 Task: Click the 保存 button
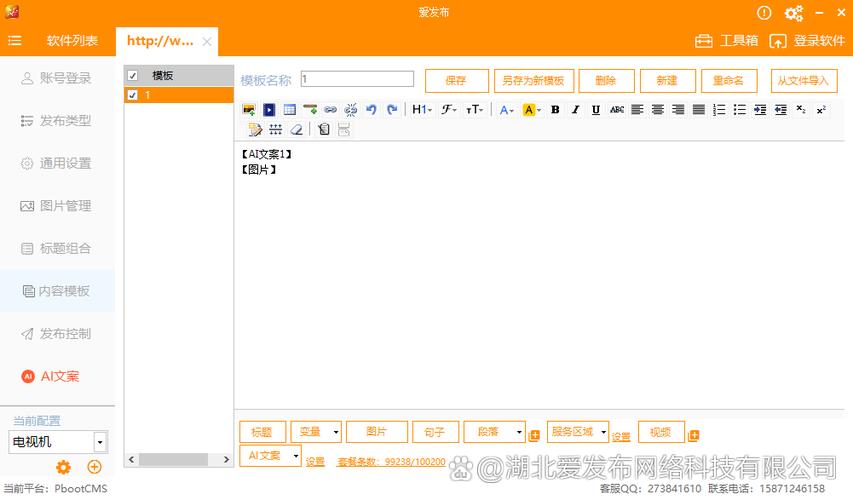[456, 81]
